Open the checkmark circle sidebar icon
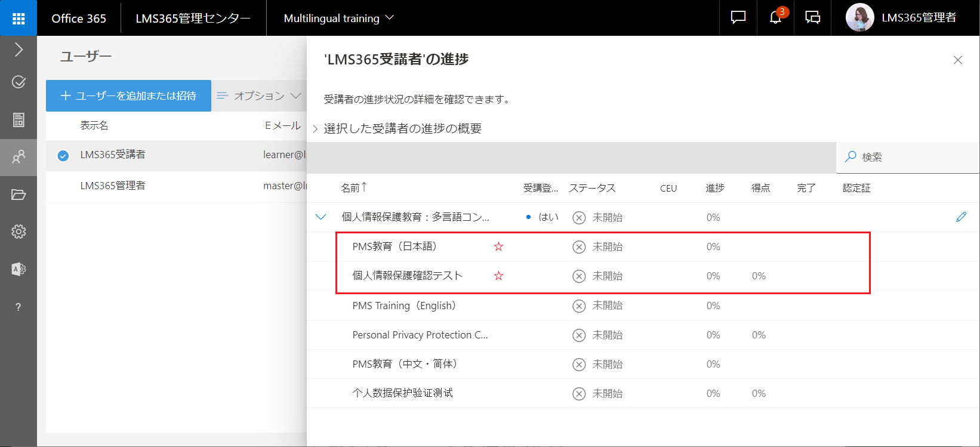This screenshot has height=447, width=980. [x=19, y=82]
